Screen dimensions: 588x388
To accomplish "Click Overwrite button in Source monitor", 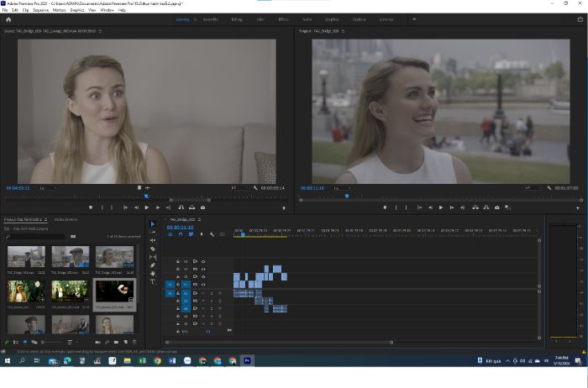I will 192,207.
